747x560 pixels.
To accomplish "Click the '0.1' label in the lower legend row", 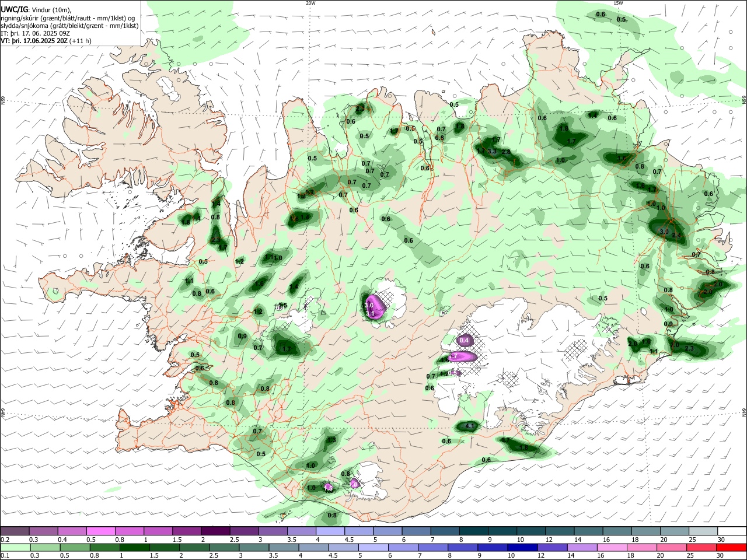I will [5, 555].
